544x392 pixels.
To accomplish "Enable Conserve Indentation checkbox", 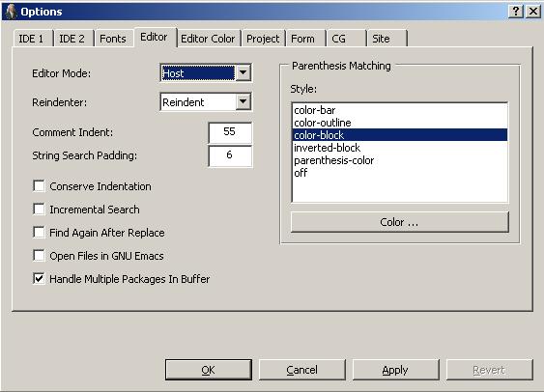I will pos(39,186).
